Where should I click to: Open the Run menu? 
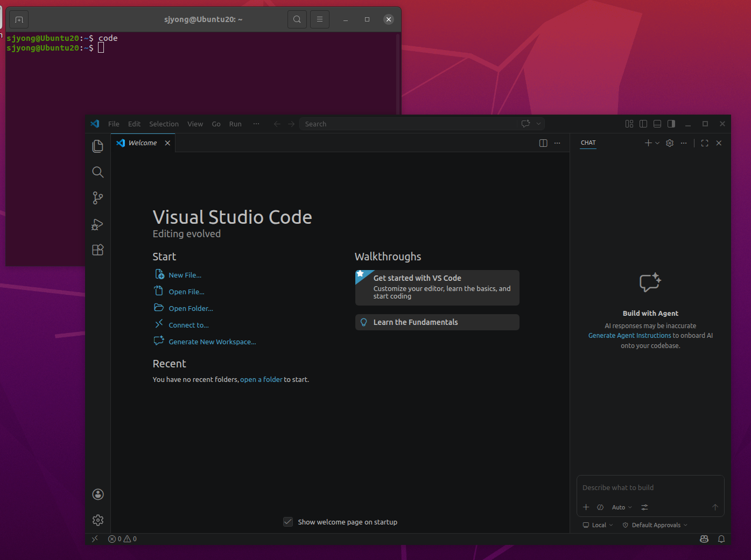pos(235,124)
